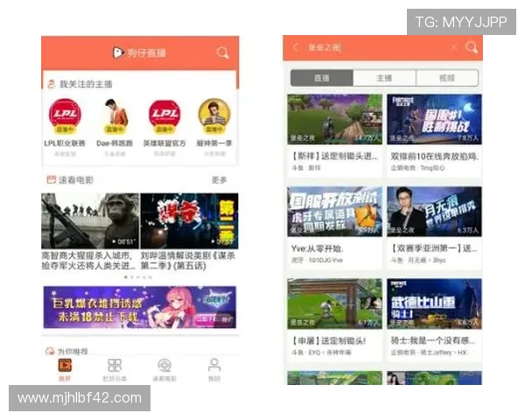Image resolution: width=525 pixels, height=420 pixels.
Task: Tap the 狗仔直播 logo in the header
Action: click(139, 52)
